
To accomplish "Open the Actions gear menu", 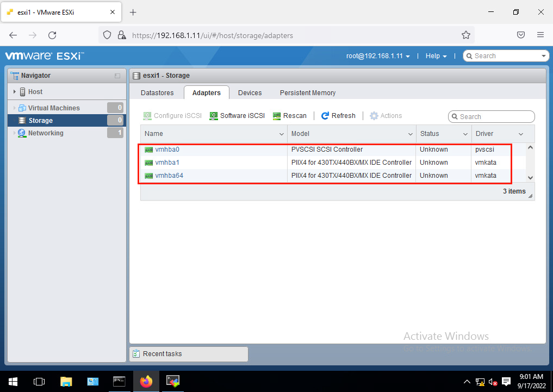I will 386,115.
